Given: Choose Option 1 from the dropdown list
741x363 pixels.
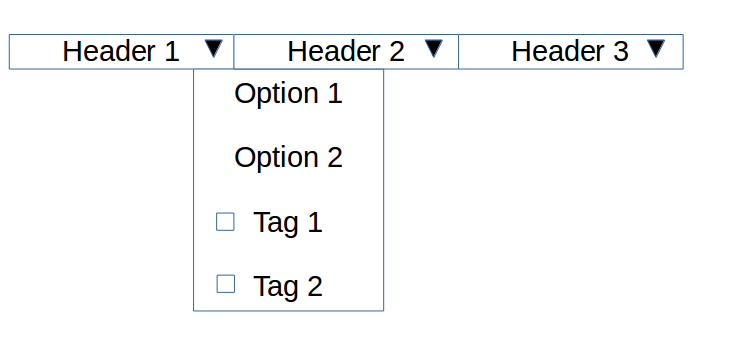Looking at the screenshot, I should pos(288,93).
